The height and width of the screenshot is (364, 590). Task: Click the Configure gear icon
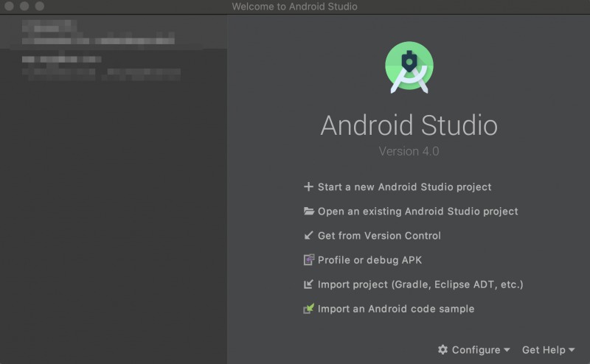[x=443, y=350]
